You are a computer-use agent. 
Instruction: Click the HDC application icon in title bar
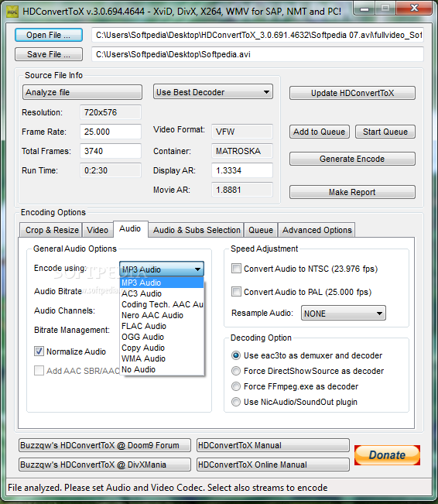click(12, 12)
